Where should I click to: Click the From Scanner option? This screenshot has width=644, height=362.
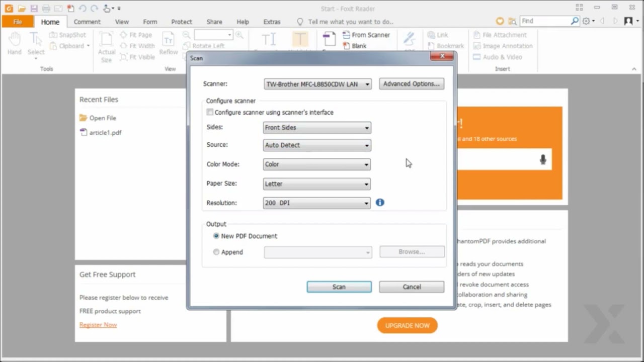pos(366,35)
